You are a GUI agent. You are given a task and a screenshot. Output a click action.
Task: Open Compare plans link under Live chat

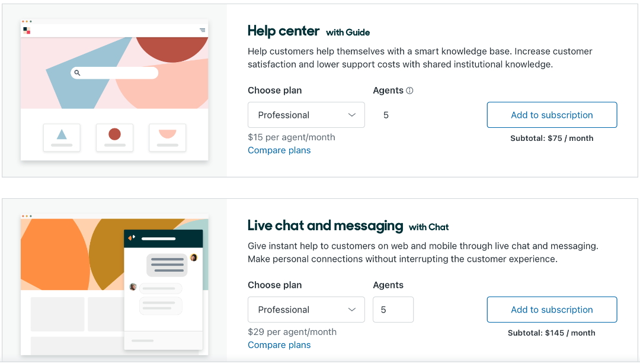click(x=279, y=345)
